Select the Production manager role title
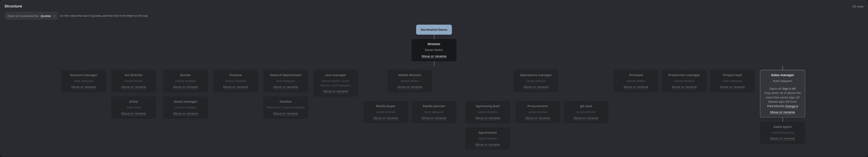 684,75
